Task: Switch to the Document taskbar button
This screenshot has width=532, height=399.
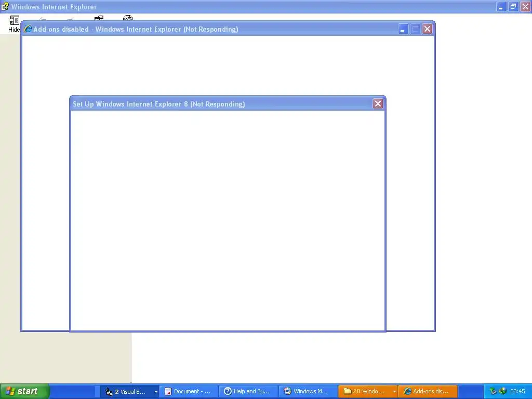Action: click(188, 392)
